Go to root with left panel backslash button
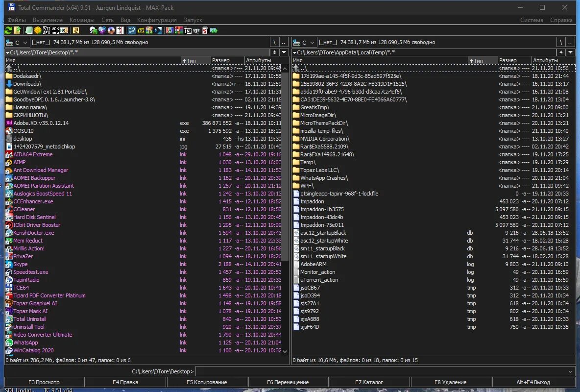The height and width of the screenshot is (392, 580). point(274,42)
